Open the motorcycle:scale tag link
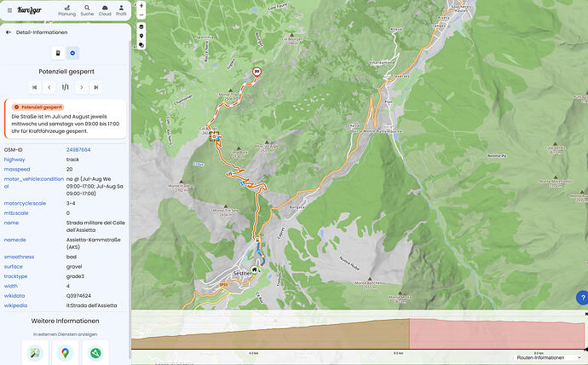The width and height of the screenshot is (588, 365). [25, 203]
